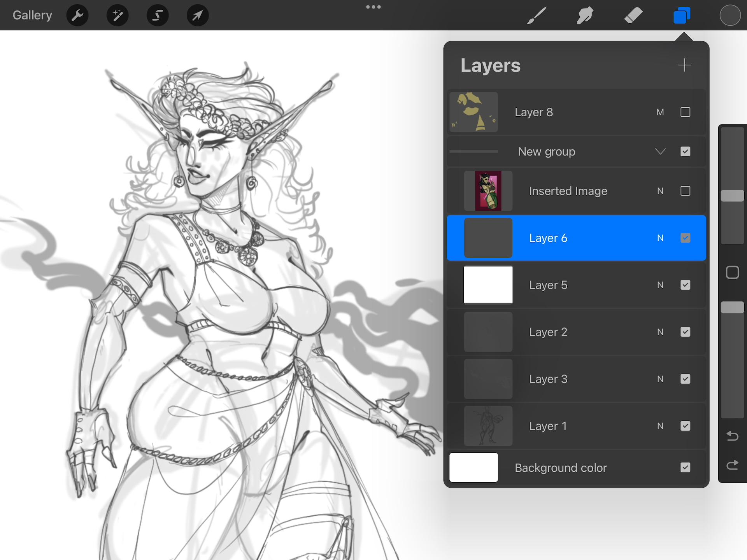Select the Layer 3 name
747x560 pixels.
coord(548,379)
